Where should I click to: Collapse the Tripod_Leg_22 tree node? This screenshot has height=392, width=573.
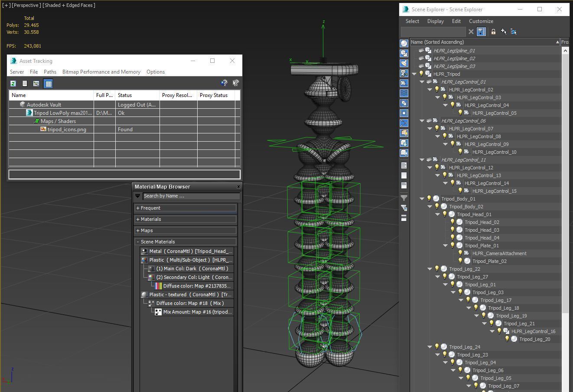pyautogui.click(x=430, y=269)
